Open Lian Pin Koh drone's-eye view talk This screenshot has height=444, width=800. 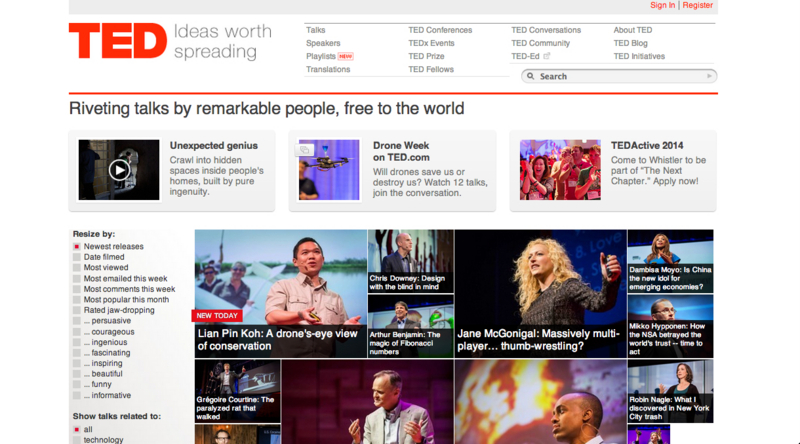281,293
